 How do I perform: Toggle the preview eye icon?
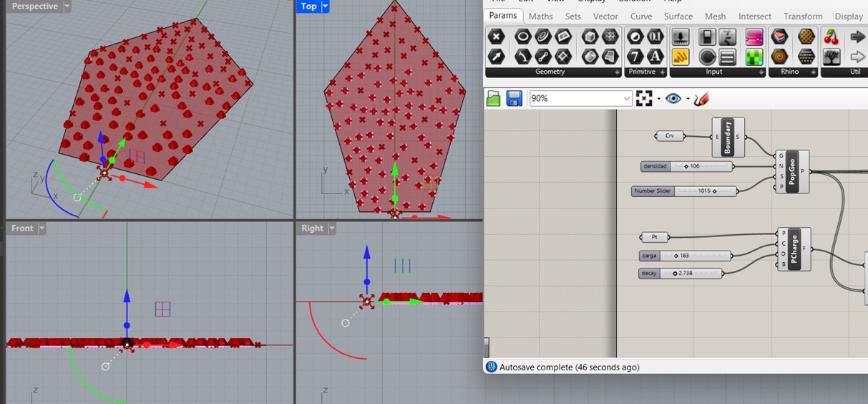click(x=673, y=99)
